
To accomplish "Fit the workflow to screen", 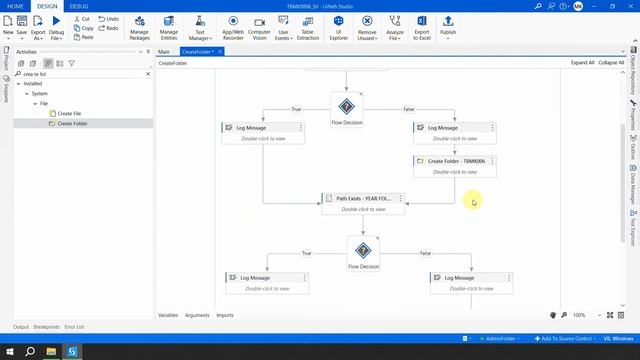I will click(610, 315).
